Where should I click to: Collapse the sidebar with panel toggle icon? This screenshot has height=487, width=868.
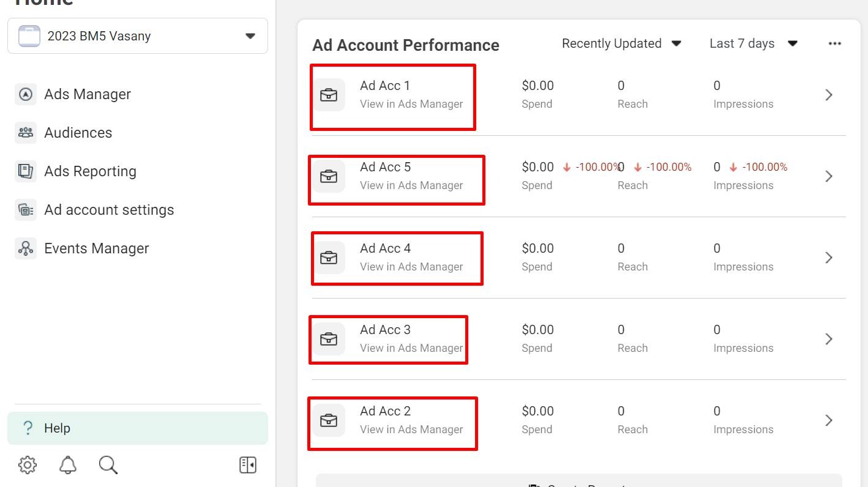click(x=247, y=465)
